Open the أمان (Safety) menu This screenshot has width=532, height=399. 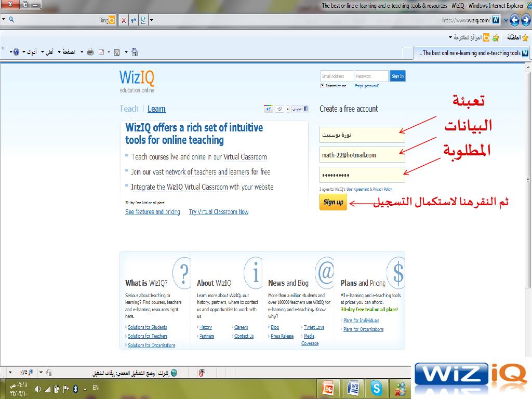pos(47,52)
